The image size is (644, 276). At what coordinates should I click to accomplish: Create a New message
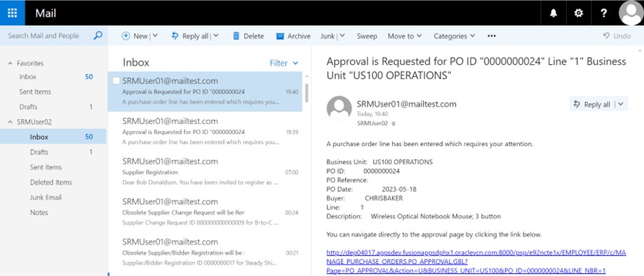pyautogui.click(x=135, y=36)
